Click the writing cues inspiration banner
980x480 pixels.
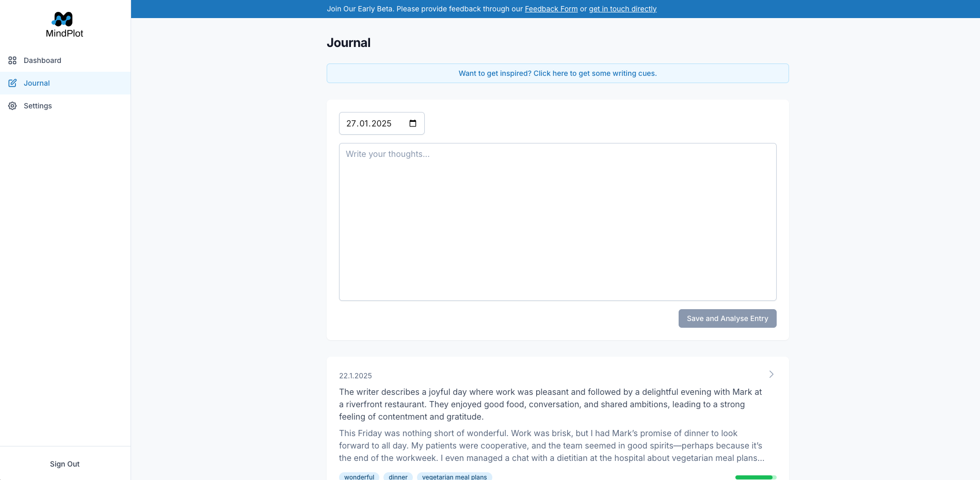(557, 73)
